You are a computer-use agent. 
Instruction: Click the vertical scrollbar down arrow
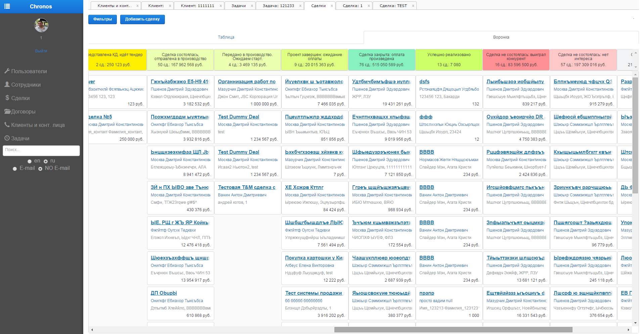pyautogui.click(x=635, y=323)
